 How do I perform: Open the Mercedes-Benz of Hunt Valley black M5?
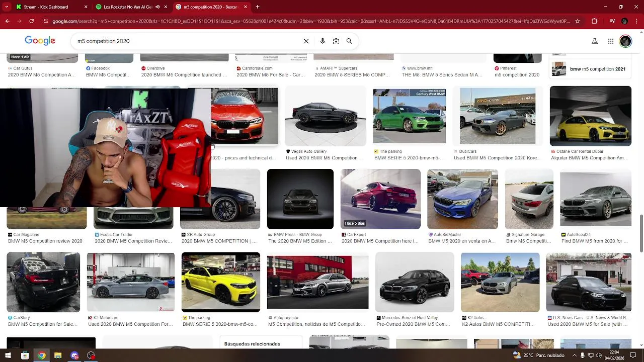pyautogui.click(x=415, y=282)
